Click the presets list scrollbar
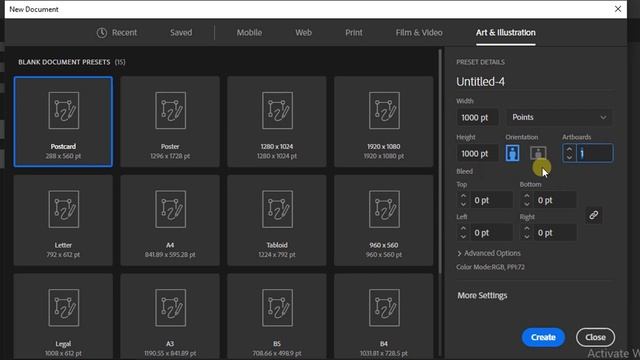The image size is (640, 360). pyautogui.click(x=440, y=162)
